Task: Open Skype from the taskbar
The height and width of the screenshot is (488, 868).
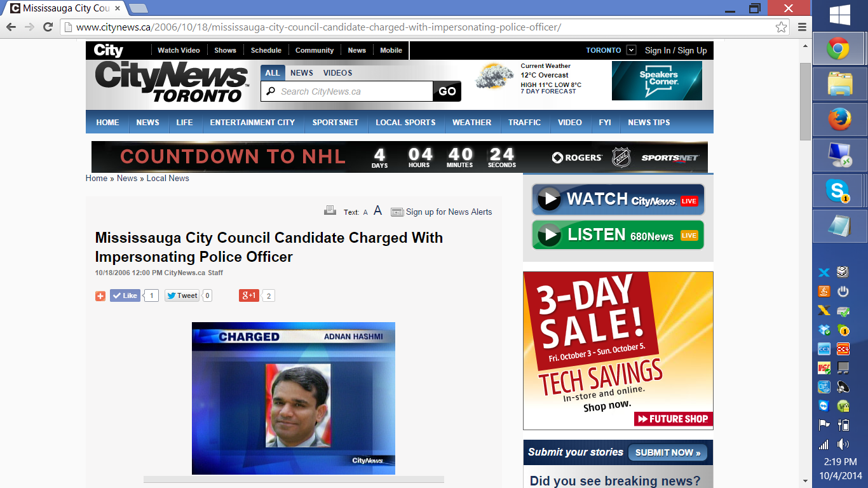Action: [x=838, y=191]
